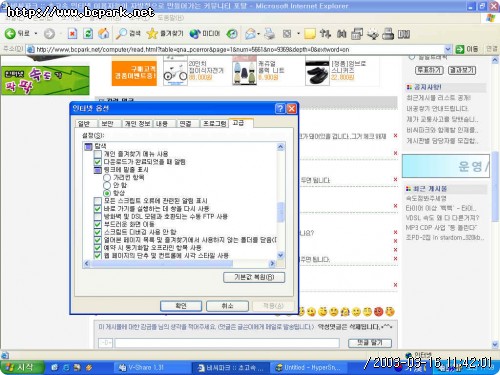Screen dimensions: 500x375
Task: Select the 안 함 underline radio option
Action: point(107,185)
